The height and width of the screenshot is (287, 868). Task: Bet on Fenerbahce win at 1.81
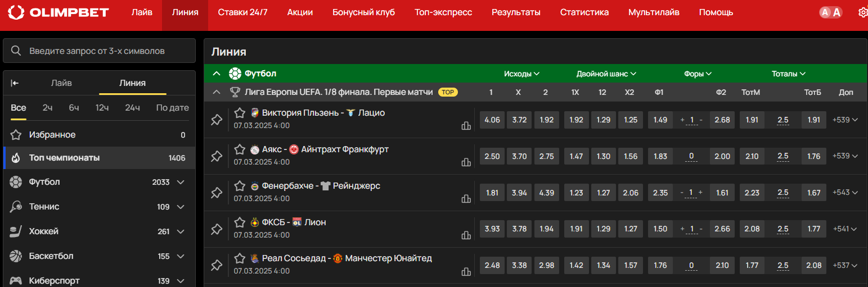[x=492, y=193]
